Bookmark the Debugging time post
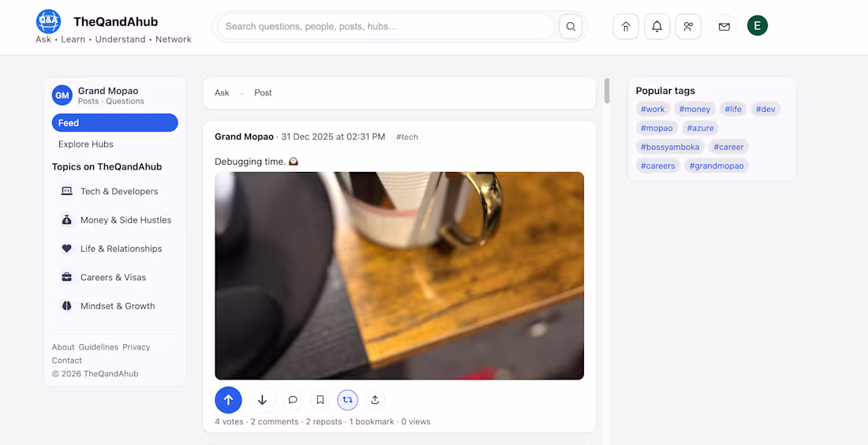Image resolution: width=868 pixels, height=445 pixels. click(320, 399)
